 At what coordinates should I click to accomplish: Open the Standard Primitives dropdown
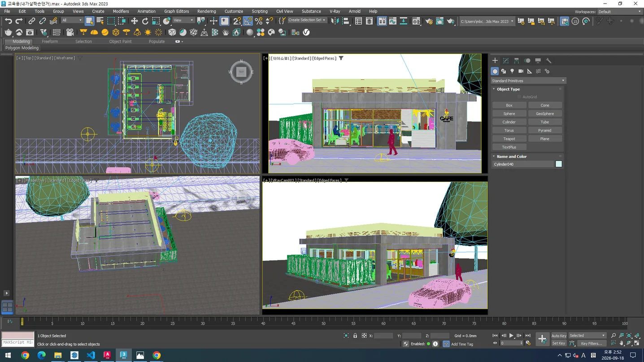528,81
